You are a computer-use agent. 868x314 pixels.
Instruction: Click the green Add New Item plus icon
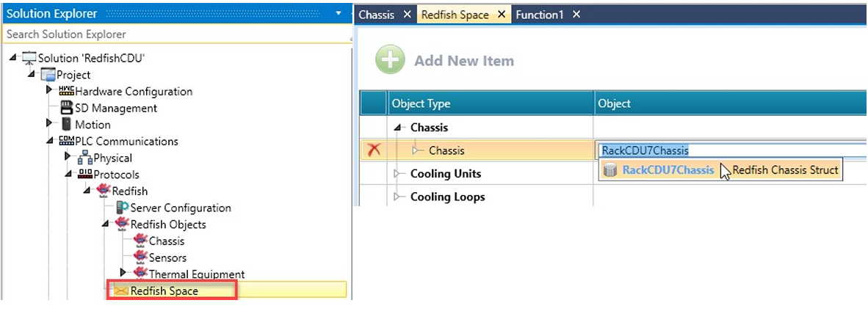pos(391,60)
